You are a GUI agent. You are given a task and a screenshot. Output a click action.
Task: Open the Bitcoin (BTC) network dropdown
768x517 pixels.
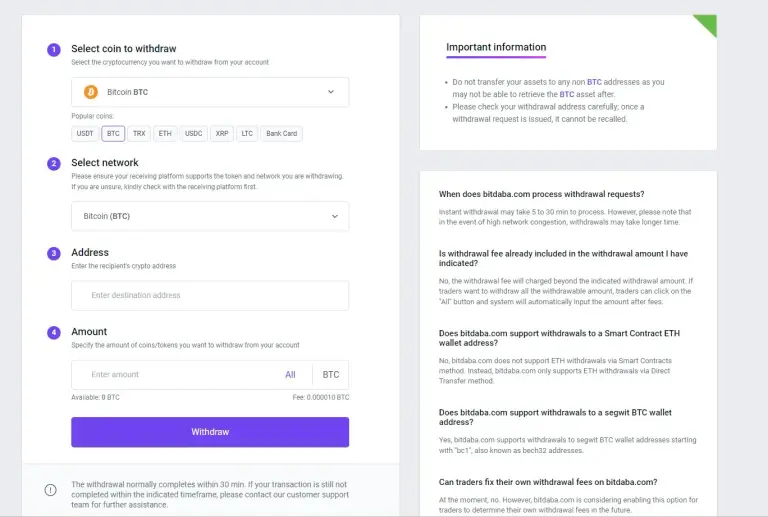tap(210, 216)
